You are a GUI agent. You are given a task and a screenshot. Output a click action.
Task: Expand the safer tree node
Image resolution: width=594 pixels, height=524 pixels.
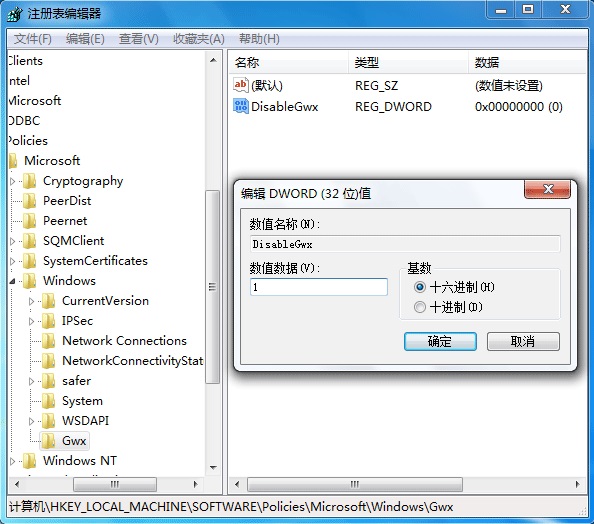coord(31,381)
